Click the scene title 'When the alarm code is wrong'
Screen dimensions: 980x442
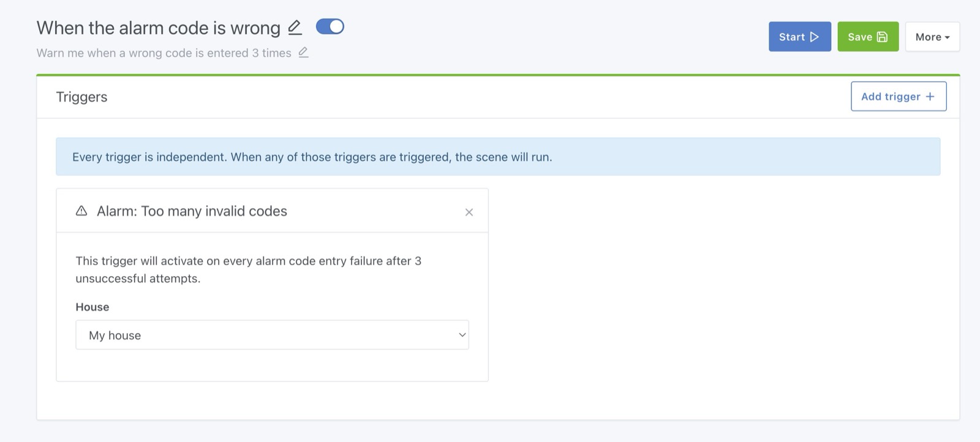pyautogui.click(x=158, y=28)
